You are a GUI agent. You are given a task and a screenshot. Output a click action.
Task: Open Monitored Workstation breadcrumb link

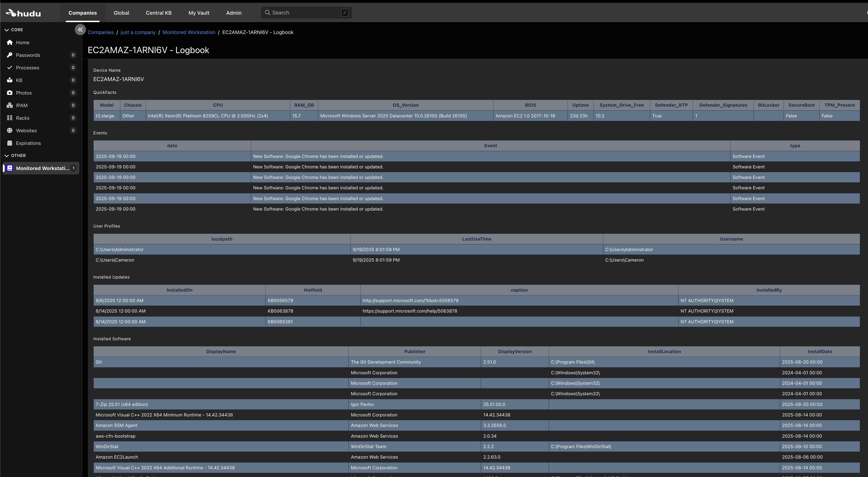(189, 32)
